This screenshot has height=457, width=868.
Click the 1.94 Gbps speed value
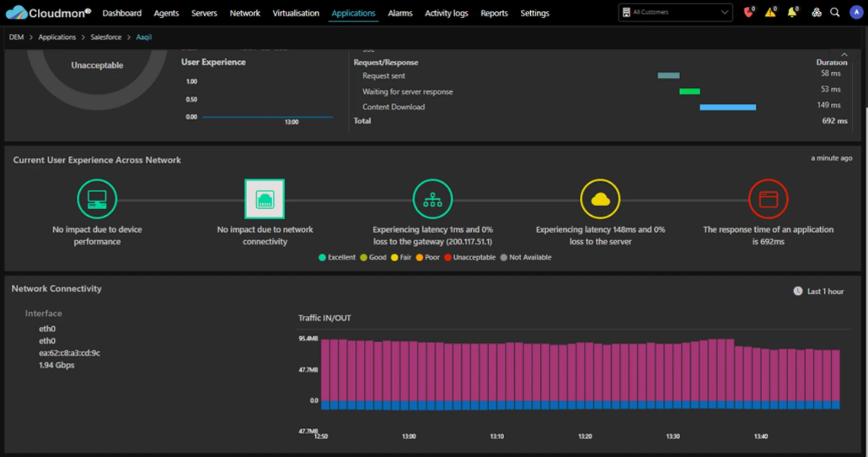coord(56,365)
